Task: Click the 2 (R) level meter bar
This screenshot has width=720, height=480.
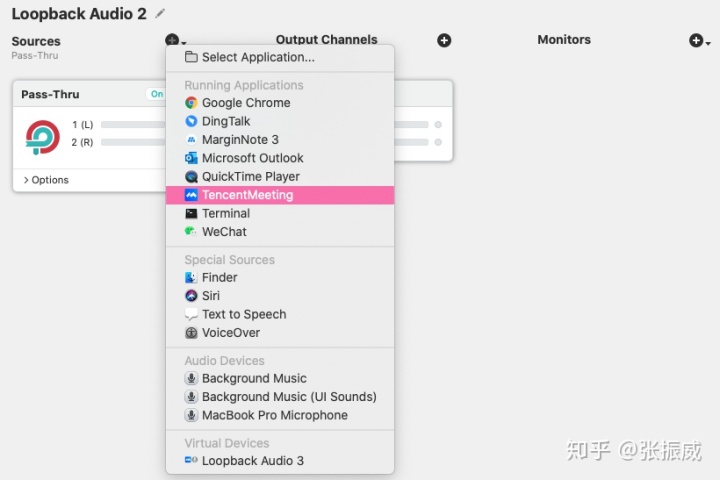Action: click(x=133, y=142)
